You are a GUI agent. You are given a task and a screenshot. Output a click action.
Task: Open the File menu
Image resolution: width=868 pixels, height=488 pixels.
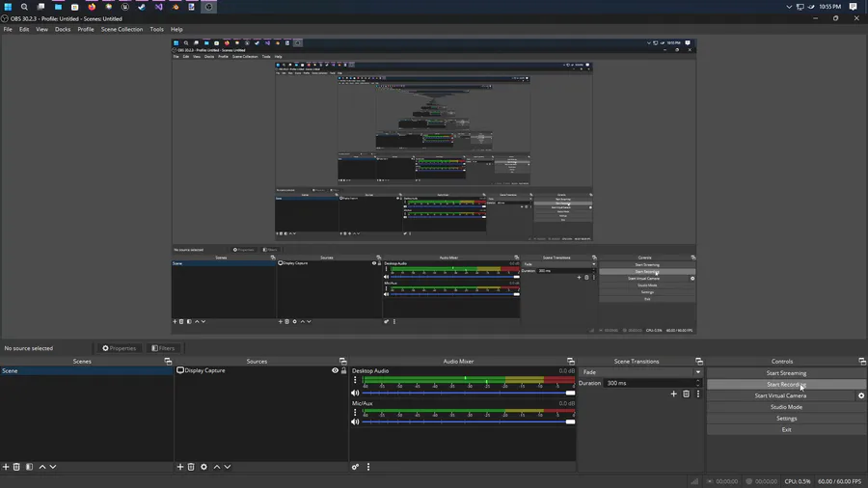[8, 29]
